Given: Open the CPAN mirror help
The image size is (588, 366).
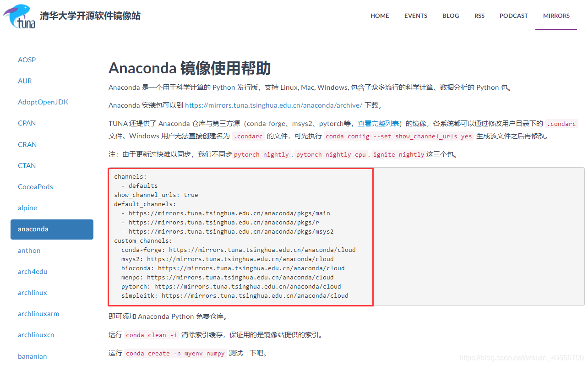Looking at the screenshot, I should (x=27, y=123).
